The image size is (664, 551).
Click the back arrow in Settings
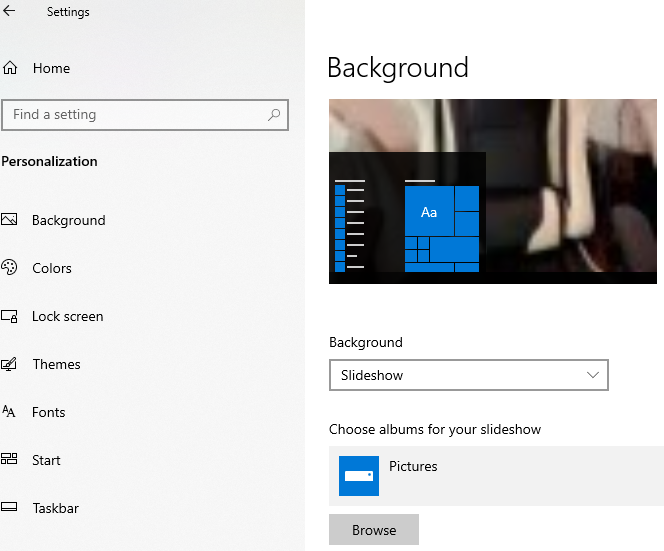point(9,11)
